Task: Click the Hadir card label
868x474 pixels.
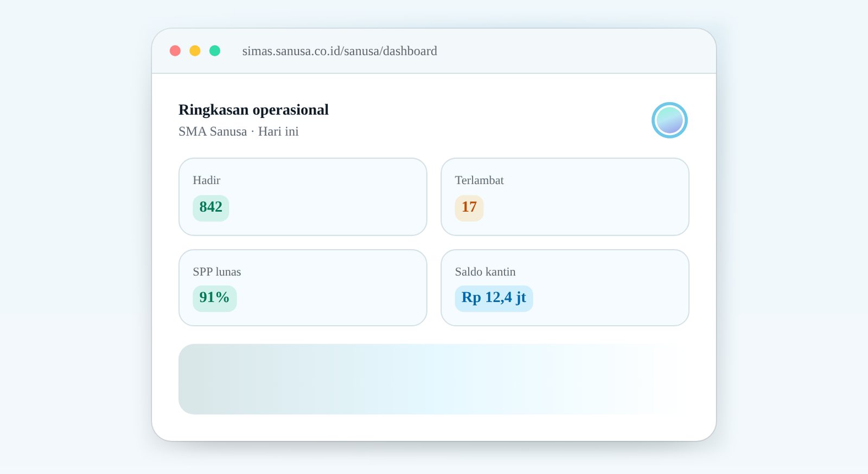Action: tap(207, 180)
